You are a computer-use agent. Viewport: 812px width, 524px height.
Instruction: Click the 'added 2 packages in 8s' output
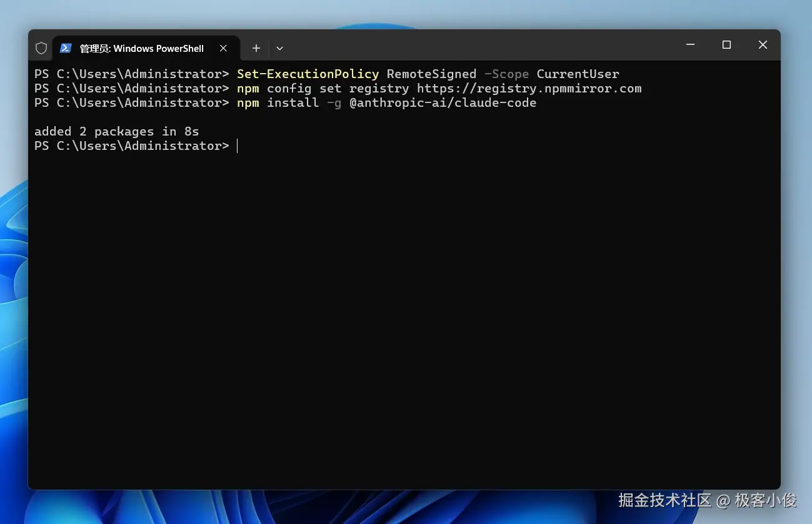[x=116, y=131]
